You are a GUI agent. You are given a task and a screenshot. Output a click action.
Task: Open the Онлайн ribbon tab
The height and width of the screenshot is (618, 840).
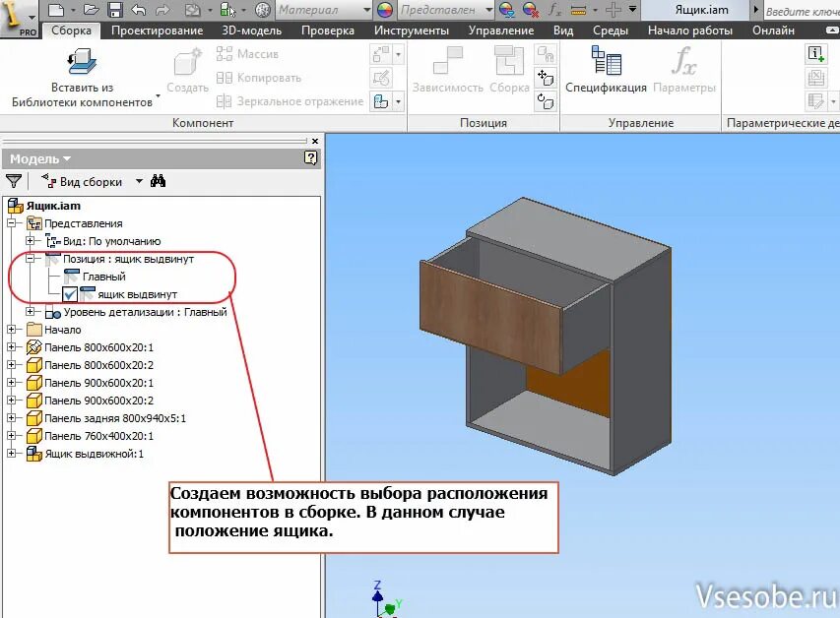coord(773,31)
